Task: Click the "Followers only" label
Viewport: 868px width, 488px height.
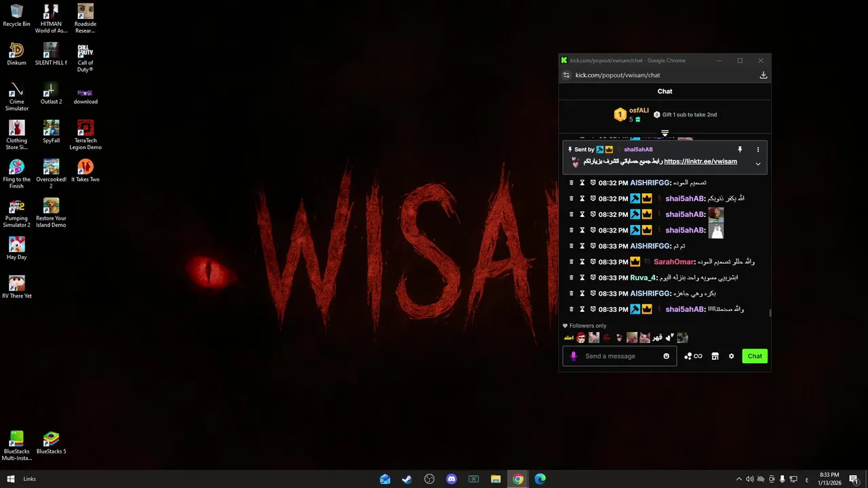Action: click(588, 326)
